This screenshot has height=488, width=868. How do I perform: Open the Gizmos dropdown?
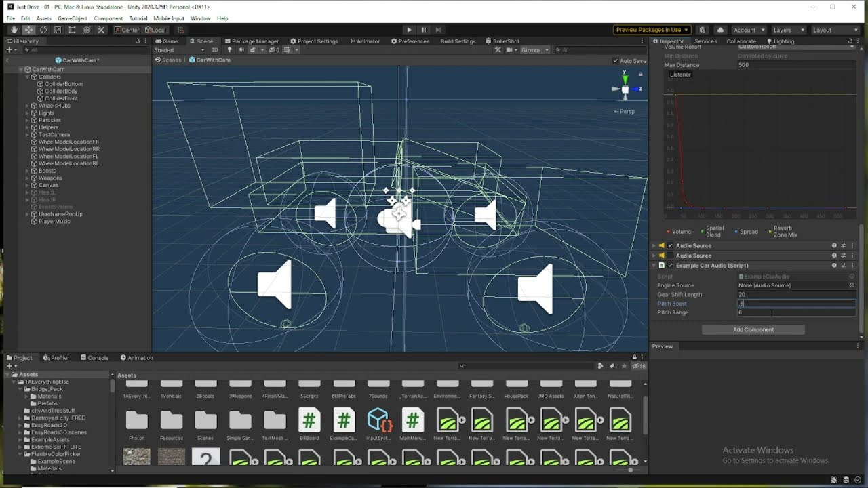tap(535, 49)
